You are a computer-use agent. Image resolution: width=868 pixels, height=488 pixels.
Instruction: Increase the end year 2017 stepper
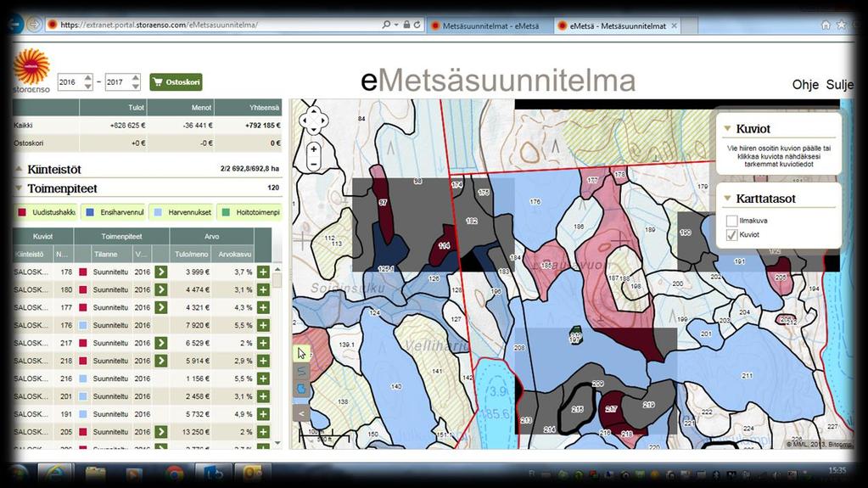click(x=136, y=78)
